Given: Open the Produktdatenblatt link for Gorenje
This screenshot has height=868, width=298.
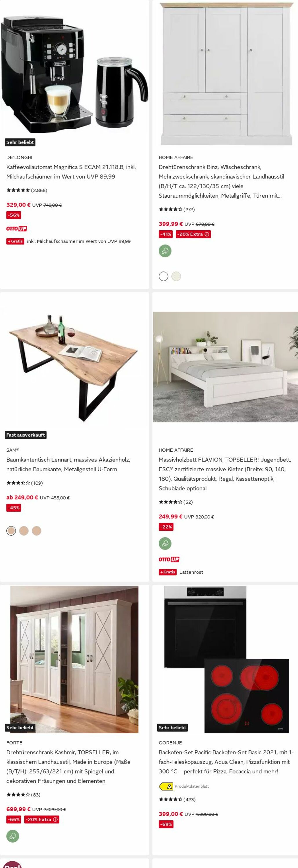Looking at the screenshot, I should tap(191, 786).
